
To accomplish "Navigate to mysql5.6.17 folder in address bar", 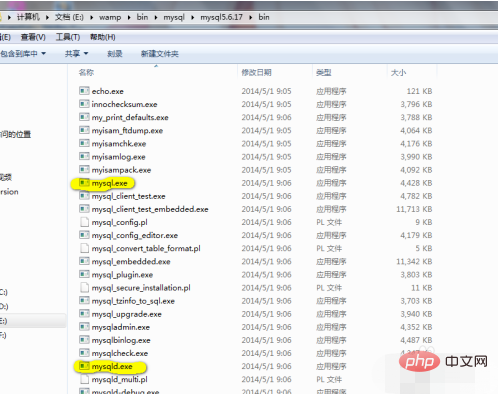I will [x=221, y=17].
